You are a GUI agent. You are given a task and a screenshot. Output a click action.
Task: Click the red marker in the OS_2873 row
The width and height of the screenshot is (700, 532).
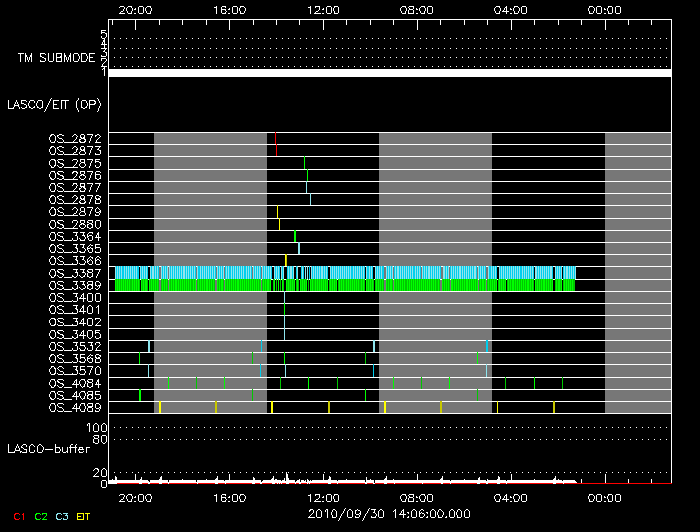tap(276, 150)
